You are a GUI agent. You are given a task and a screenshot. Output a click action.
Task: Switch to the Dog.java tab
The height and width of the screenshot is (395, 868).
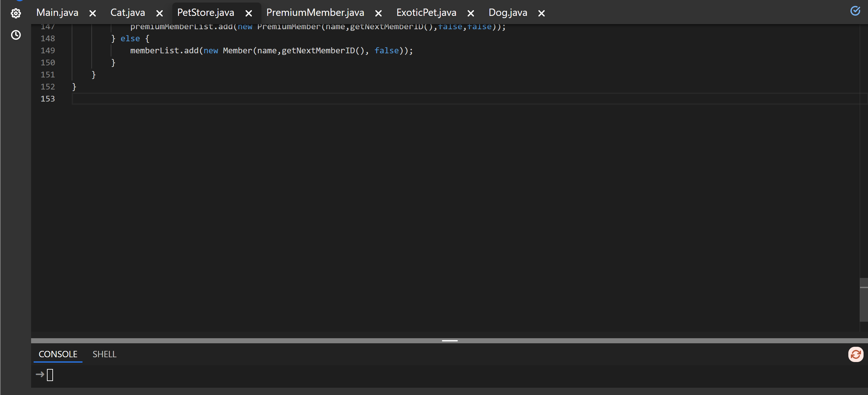coord(508,13)
